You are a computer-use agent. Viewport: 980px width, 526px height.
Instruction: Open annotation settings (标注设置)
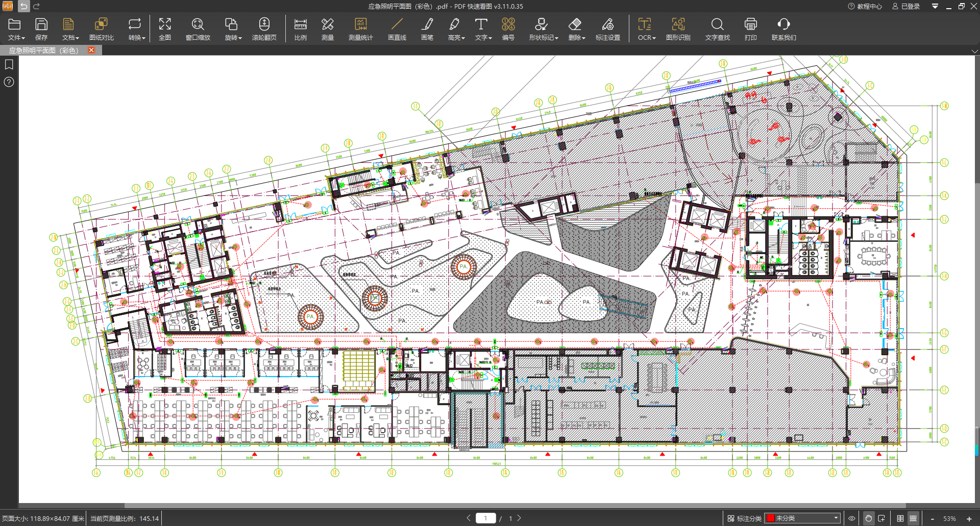[608, 29]
